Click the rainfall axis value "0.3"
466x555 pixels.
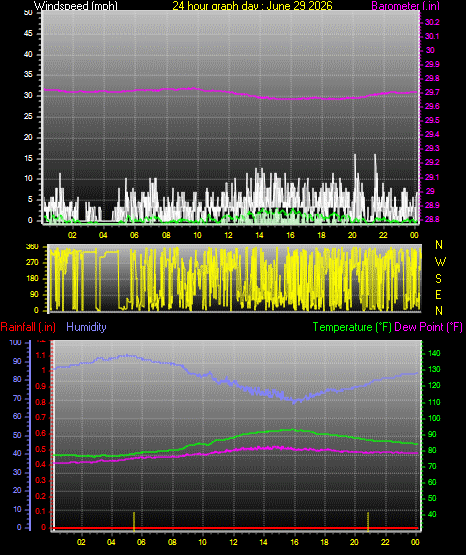(x=41, y=481)
